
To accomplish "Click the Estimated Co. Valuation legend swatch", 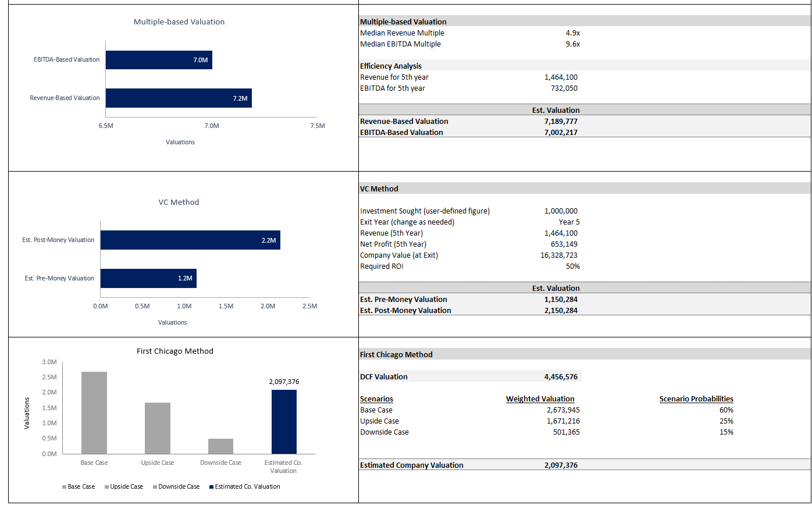I will pyautogui.click(x=211, y=487).
